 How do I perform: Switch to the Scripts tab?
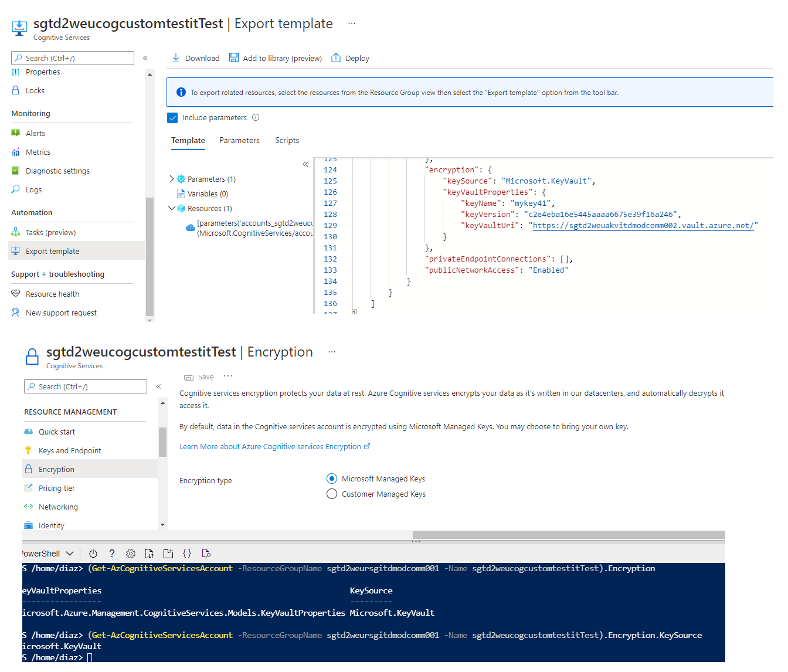287,140
